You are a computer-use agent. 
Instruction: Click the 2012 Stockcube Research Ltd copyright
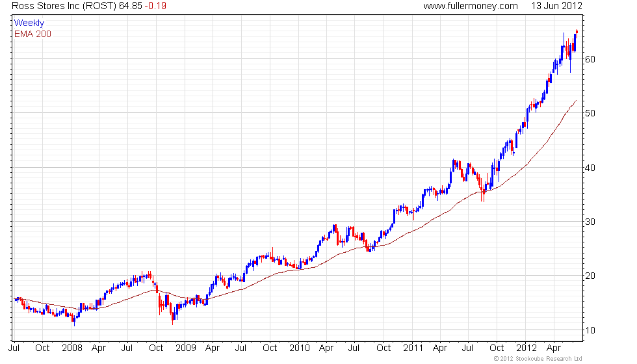click(x=538, y=359)
